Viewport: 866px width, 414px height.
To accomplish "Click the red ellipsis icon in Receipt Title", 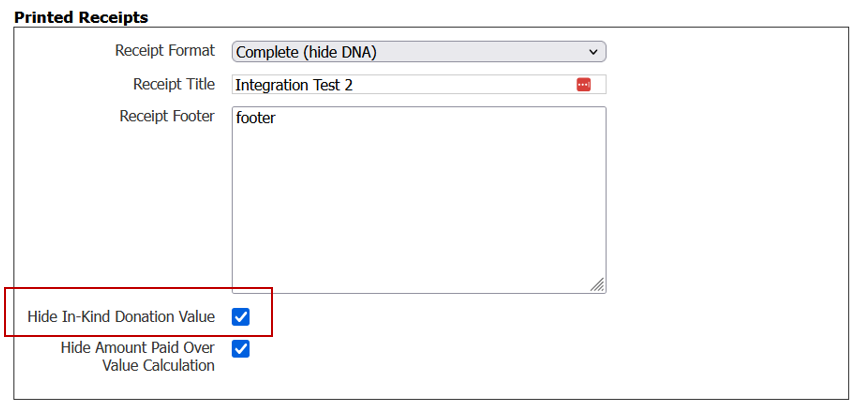I will tap(584, 85).
